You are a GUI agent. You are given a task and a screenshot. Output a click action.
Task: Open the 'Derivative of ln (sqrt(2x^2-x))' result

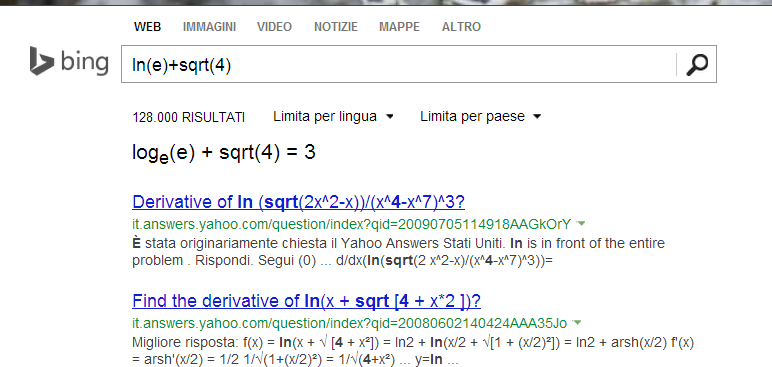(298, 202)
